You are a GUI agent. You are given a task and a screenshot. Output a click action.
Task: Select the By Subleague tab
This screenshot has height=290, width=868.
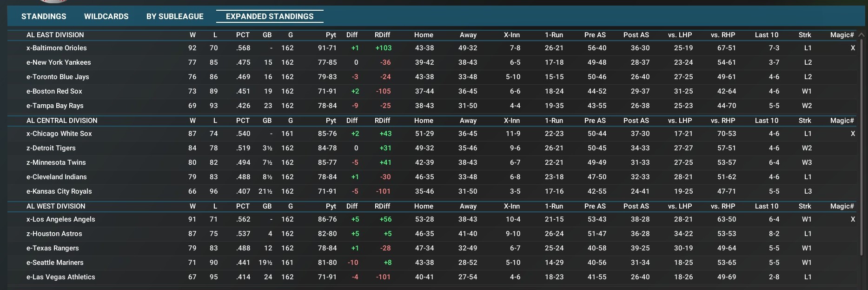(175, 16)
